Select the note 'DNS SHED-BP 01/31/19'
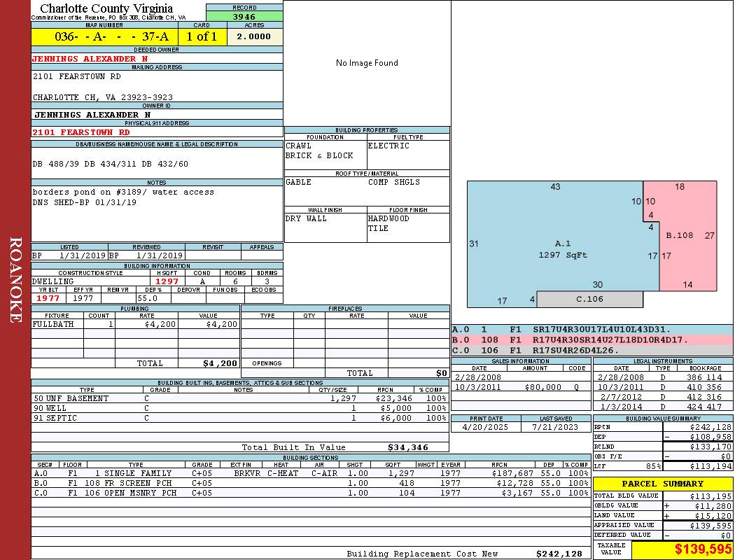The image size is (735, 560). point(85,202)
